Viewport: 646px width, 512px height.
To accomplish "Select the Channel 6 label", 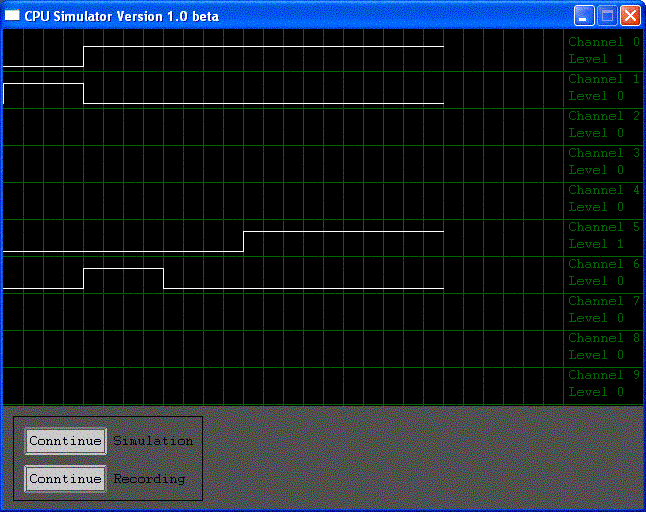I will (x=604, y=264).
